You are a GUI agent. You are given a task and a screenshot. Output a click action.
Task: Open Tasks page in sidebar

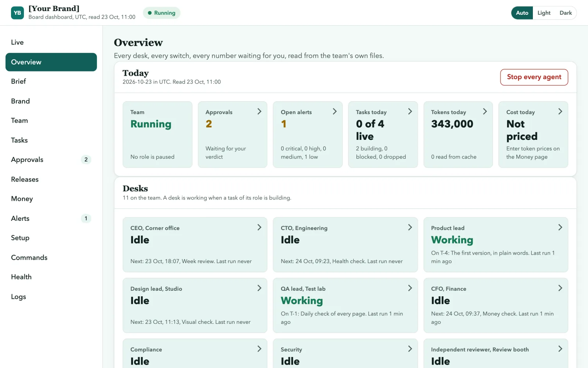51,140
